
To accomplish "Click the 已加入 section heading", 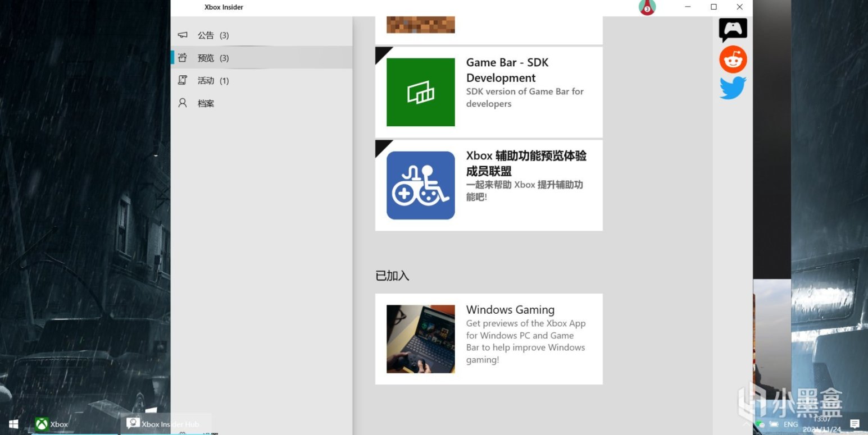I will [392, 276].
